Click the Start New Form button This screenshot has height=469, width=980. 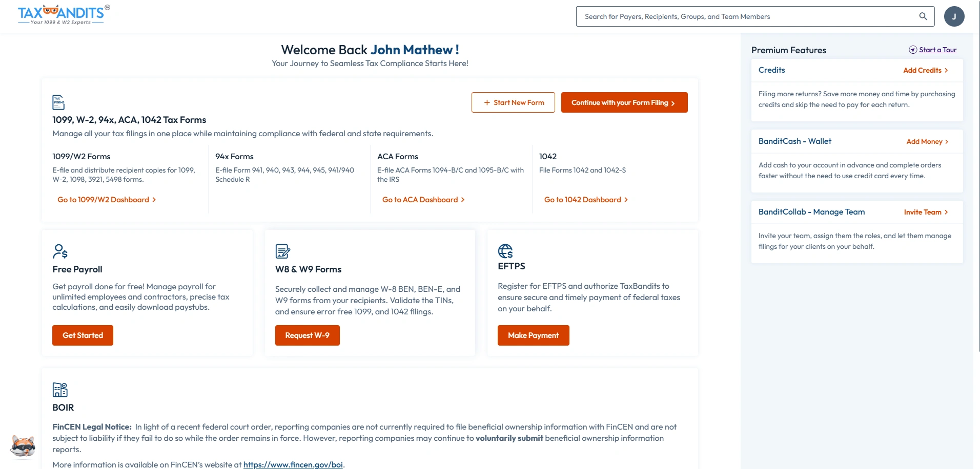pos(513,102)
